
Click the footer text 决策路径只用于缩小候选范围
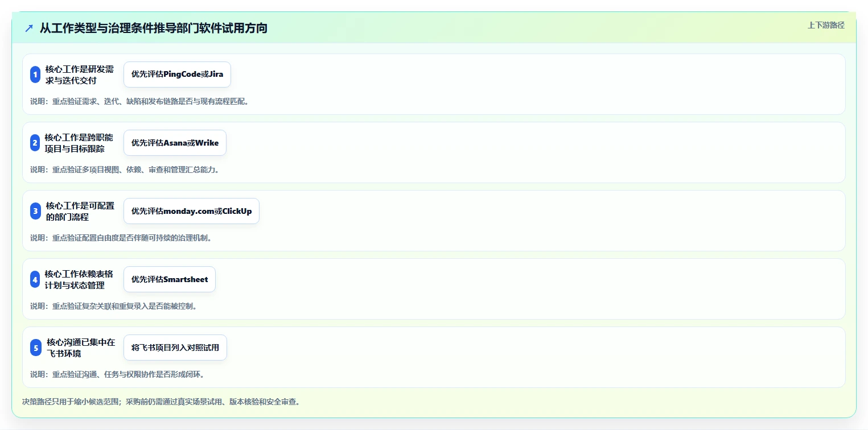click(x=161, y=402)
